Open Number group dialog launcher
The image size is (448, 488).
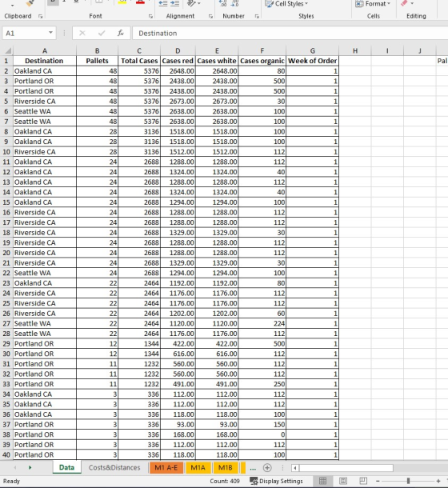pyautogui.click(x=257, y=16)
